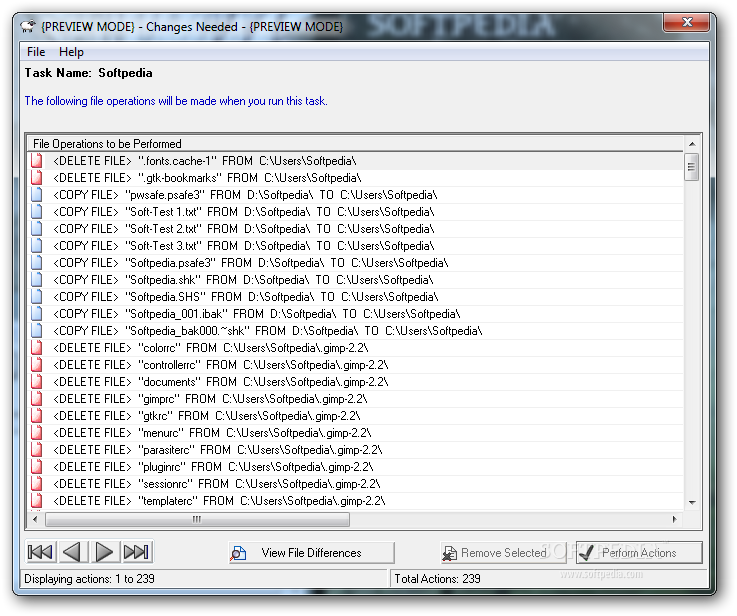
Task: Select the DELETE FILE ".gtk-bookmarks" row
Action: tap(355, 178)
